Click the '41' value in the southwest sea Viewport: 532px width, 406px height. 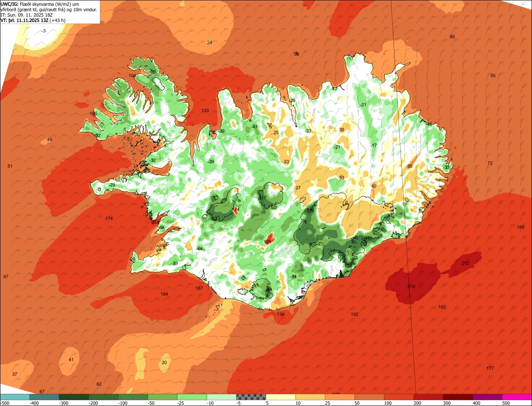71,360
